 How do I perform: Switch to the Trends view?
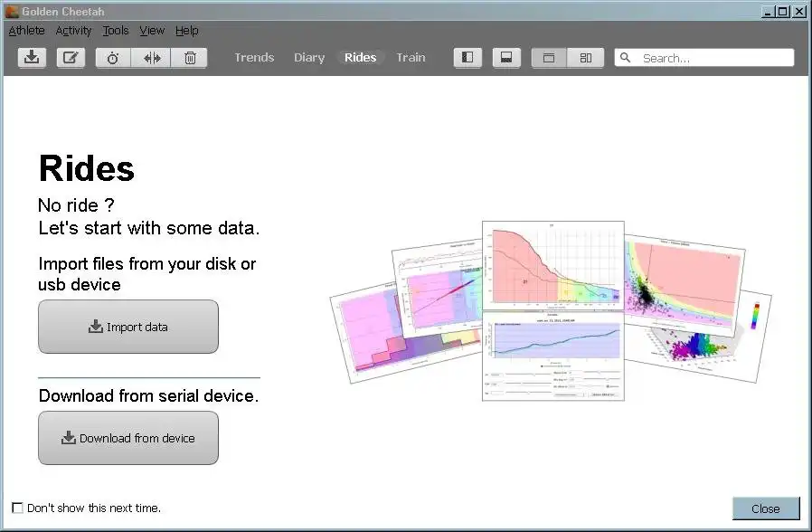(254, 58)
